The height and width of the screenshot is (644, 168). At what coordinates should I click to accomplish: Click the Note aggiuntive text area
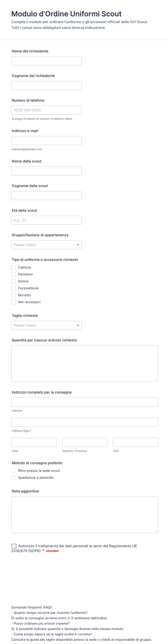point(85,514)
